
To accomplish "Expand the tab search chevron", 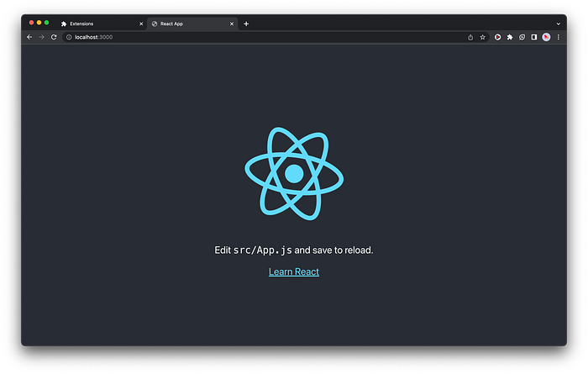I will point(559,24).
